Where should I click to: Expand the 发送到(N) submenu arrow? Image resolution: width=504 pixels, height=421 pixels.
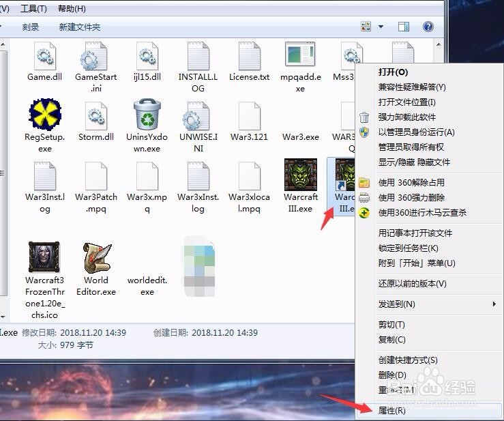pos(494,304)
